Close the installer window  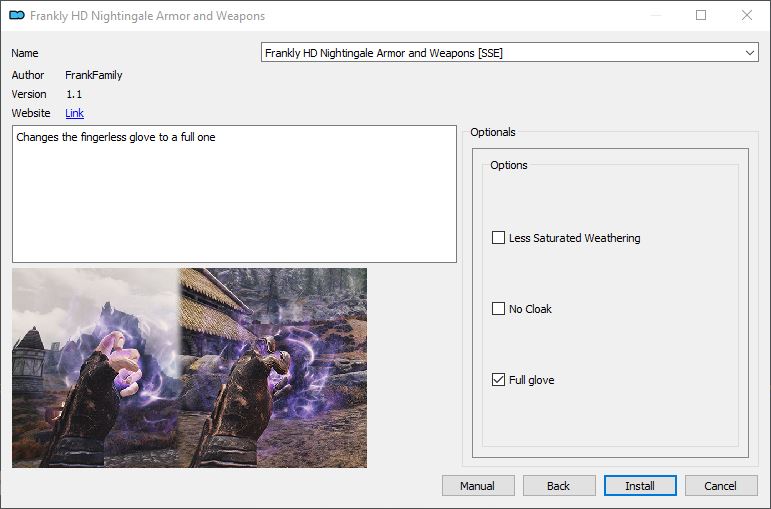click(x=747, y=15)
